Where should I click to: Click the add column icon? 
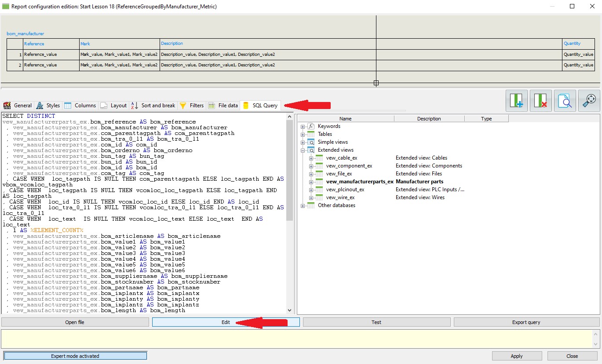[517, 101]
